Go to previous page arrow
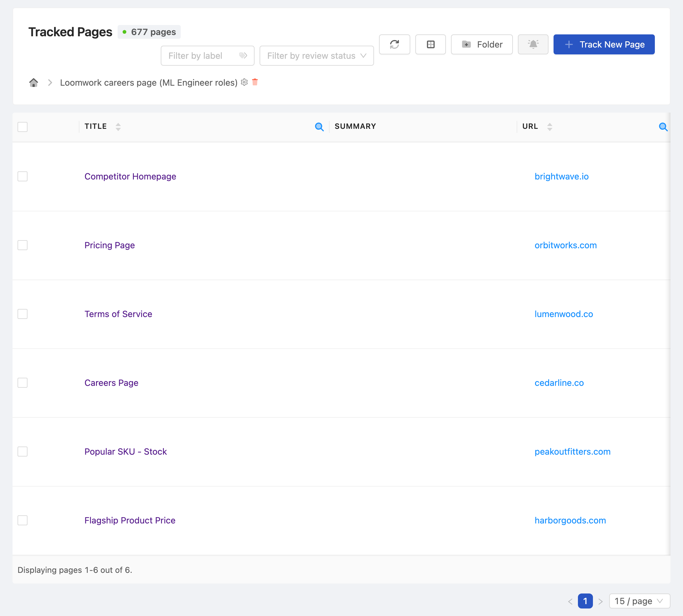The height and width of the screenshot is (616, 683). [x=570, y=601]
